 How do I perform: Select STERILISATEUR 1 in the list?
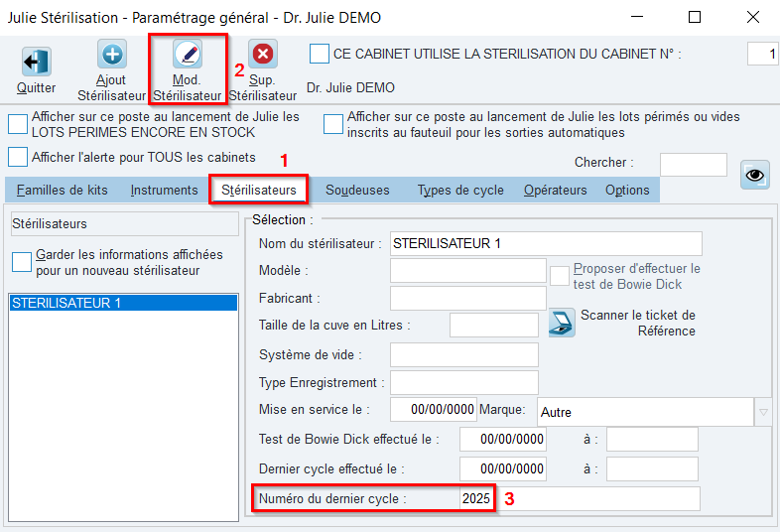coord(123,303)
